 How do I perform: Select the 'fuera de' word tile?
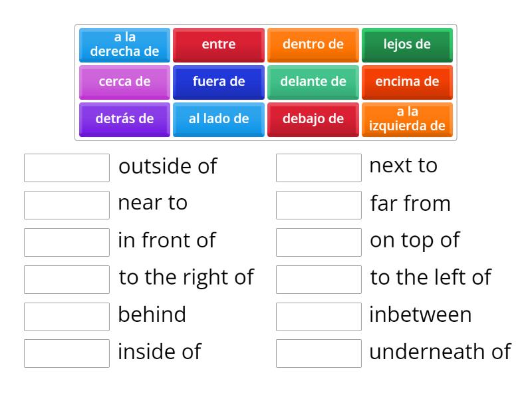pos(218,82)
